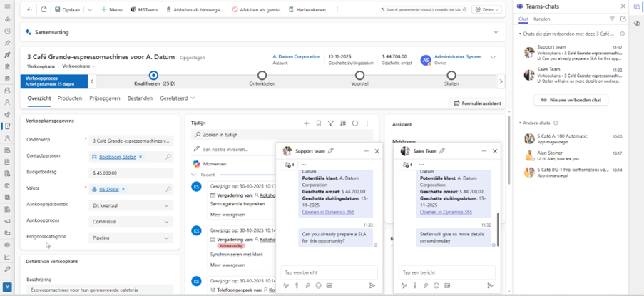This screenshot has width=644, height=296.
Task: Open the timeline filter
Action: [331, 123]
